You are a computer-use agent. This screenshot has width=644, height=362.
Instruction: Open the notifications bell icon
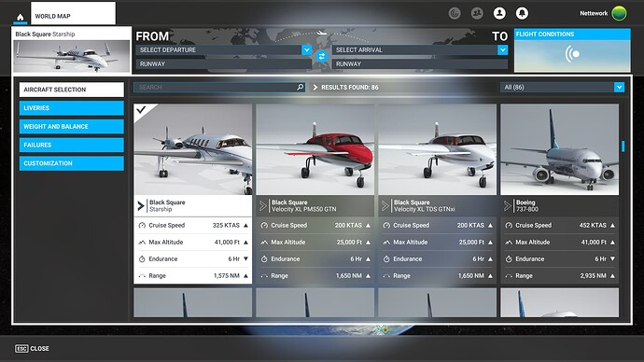(522, 14)
